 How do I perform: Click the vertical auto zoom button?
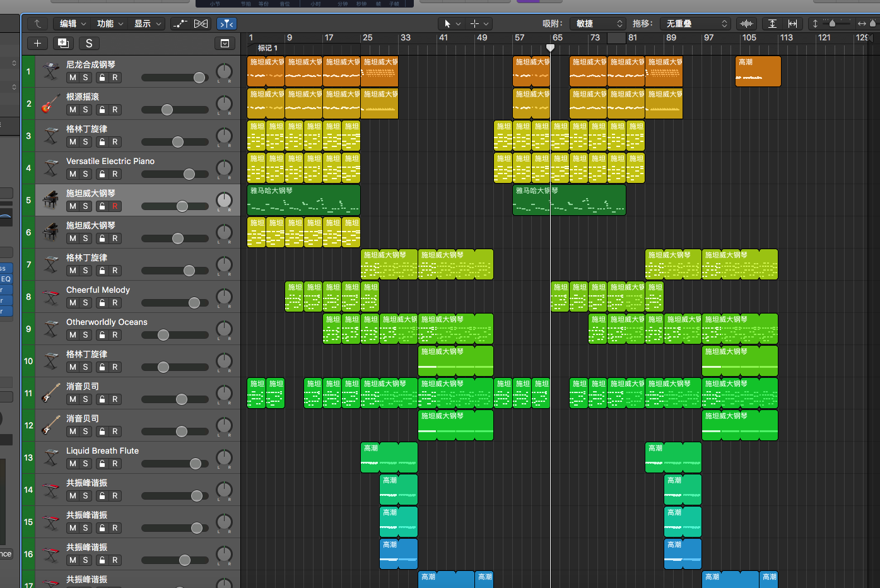(x=772, y=23)
